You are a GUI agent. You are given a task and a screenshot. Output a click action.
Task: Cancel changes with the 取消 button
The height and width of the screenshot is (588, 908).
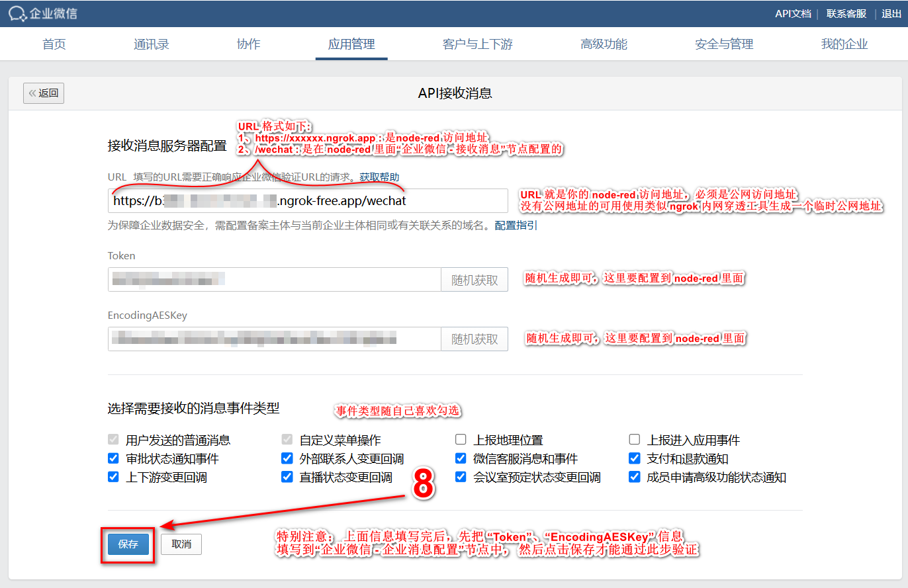tap(181, 544)
